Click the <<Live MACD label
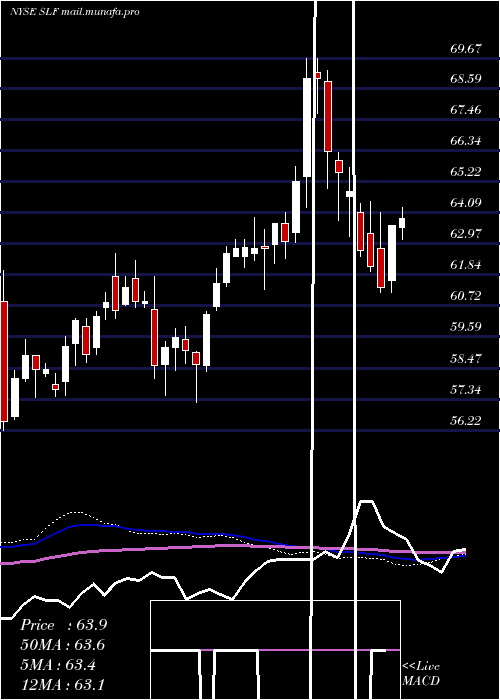The height and width of the screenshot is (700, 500). pyautogui.click(x=421, y=673)
